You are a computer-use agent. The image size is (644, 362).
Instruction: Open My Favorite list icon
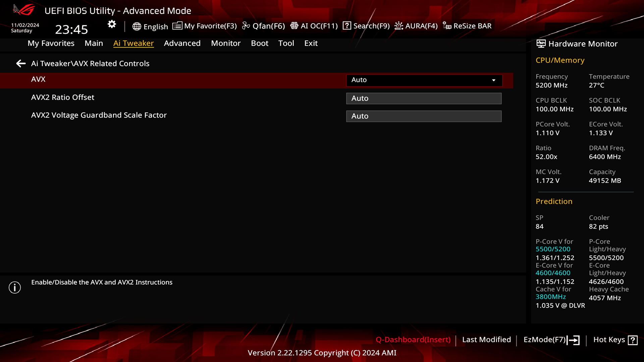click(x=177, y=26)
